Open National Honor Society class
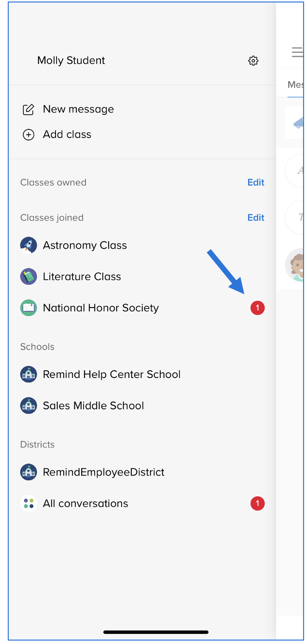The height and width of the screenshot is (644, 307). pos(100,308)
